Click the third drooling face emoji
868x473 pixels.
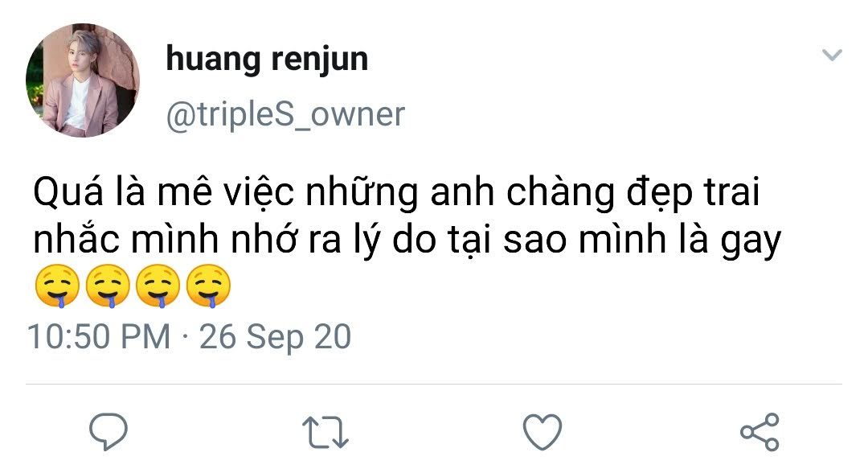pos(158,288)
